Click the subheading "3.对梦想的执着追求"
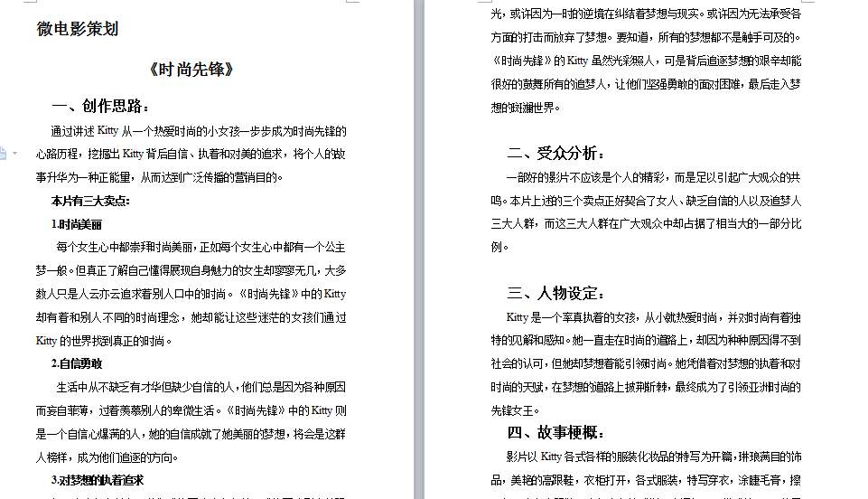The height and width of the screenshot is (499, 868). click(x=97, y=480)
